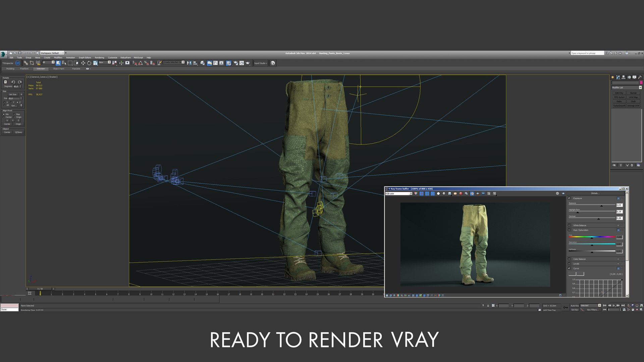Click the Edit Poly modifier button
The width and height of the screenshot is (644, 362).
619,93
